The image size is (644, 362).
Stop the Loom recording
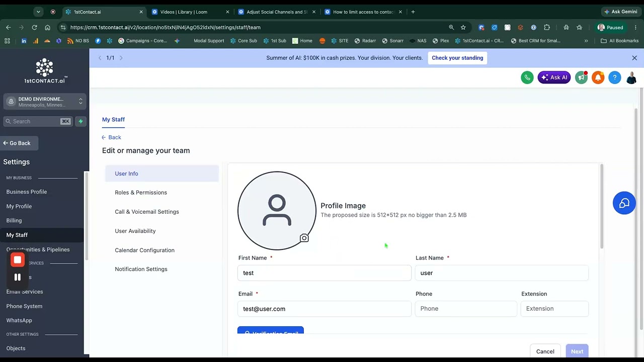pyautogui.click(x=18, y=260)
